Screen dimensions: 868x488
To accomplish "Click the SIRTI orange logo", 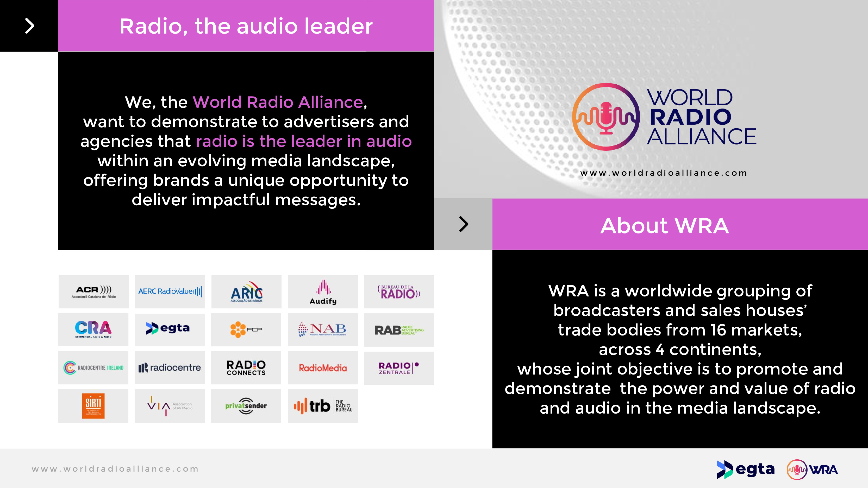I will 93,406.
